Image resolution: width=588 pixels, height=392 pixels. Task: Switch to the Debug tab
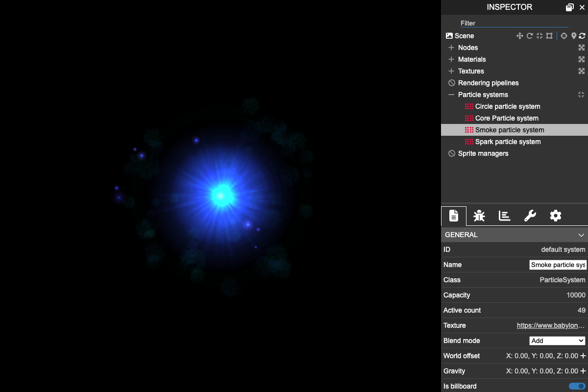pos(479,216)
